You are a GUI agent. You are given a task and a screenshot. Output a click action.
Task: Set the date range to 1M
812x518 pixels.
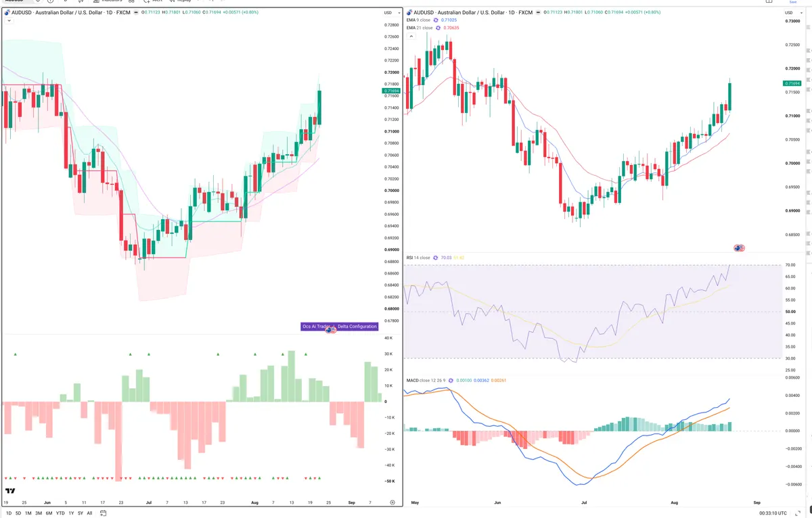(x=28, y=513)
